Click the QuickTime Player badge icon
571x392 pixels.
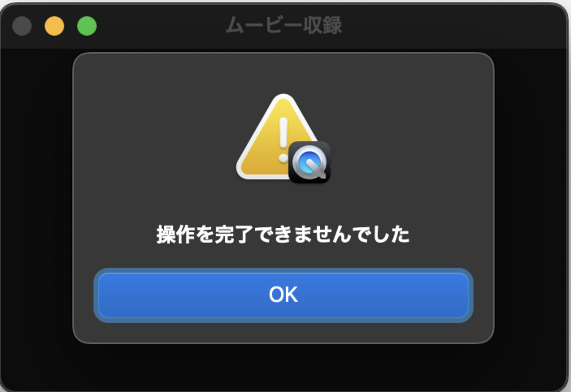tap(309, 162)
